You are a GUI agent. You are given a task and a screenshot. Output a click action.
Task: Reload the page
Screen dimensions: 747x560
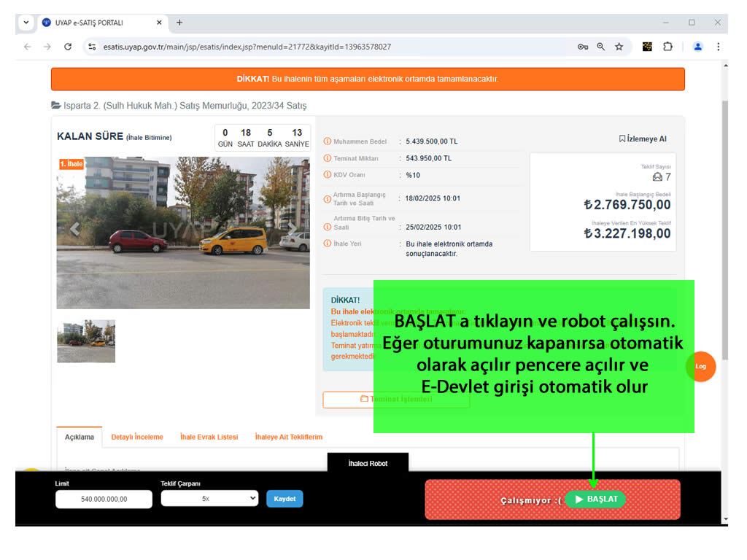[68, 47]
